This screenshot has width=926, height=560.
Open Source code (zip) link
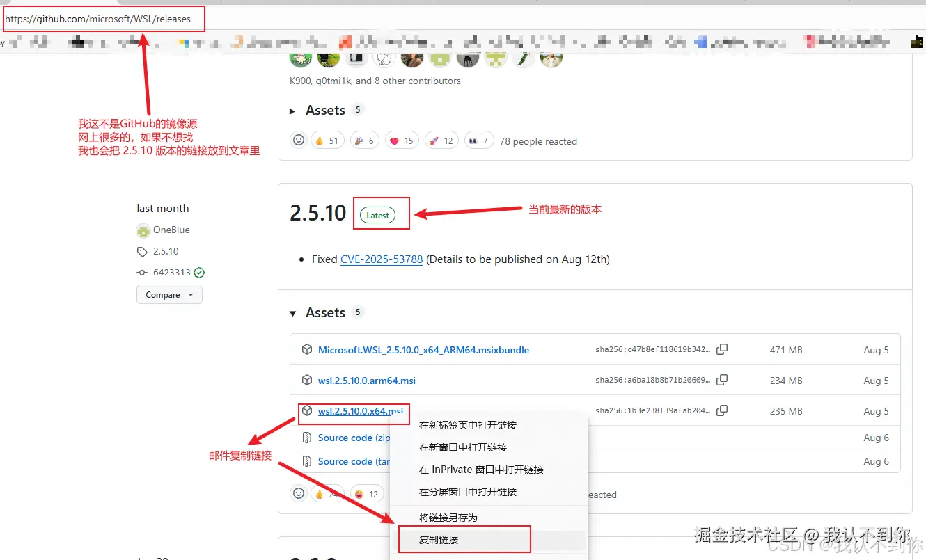tap(354, 438)
